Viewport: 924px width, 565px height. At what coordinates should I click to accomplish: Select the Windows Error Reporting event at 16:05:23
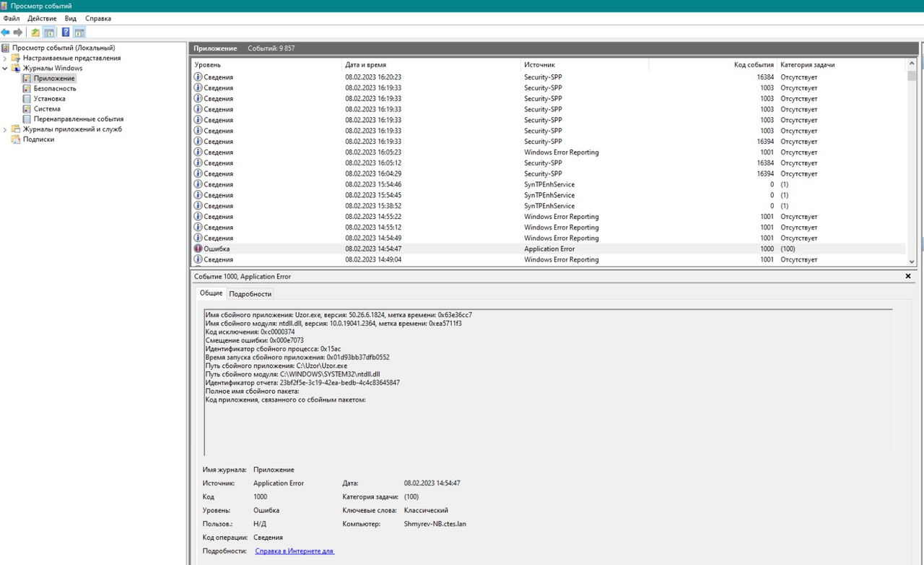click(x=549, y=152)
